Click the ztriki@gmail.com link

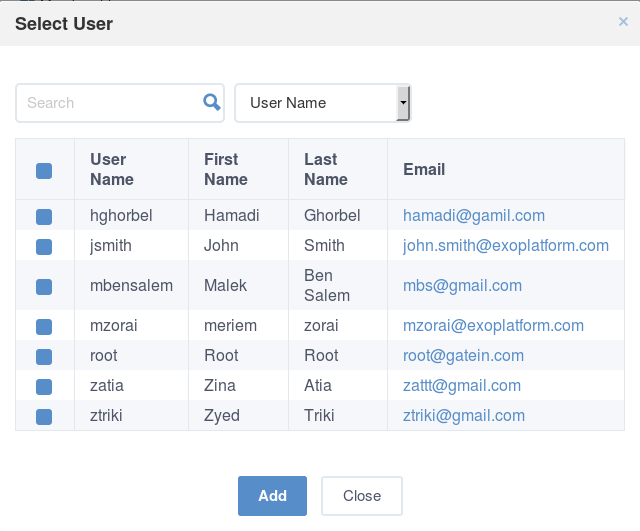click(464, 415)
